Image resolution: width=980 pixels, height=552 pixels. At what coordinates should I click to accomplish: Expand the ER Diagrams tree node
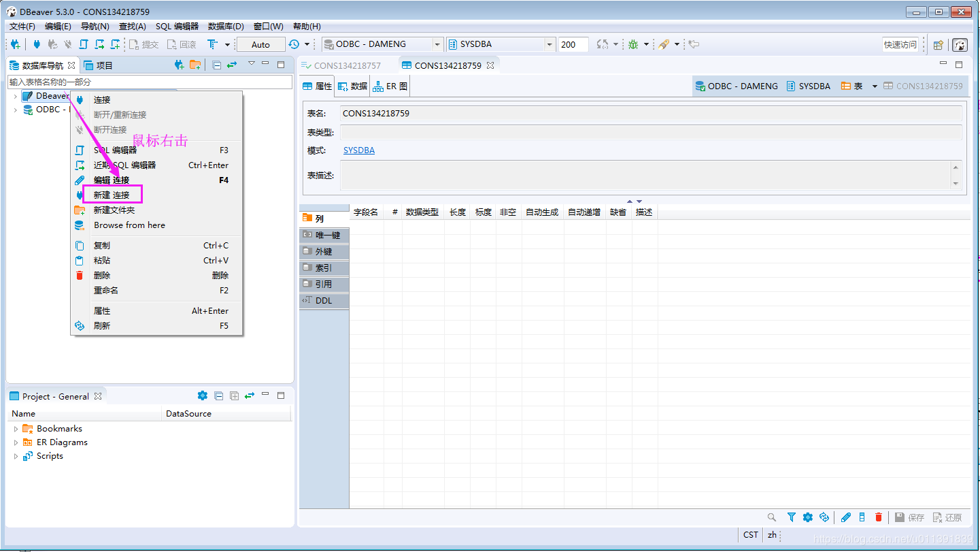coord(16,442)
